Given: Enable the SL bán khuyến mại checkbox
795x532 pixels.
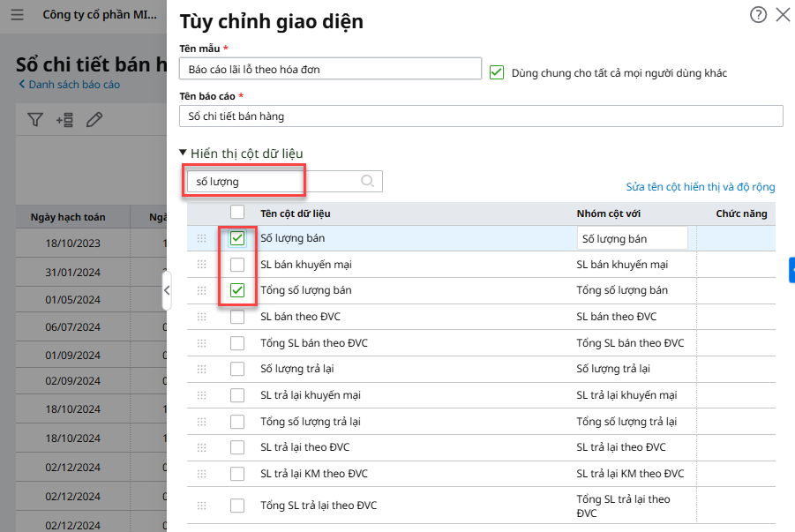Looking at the screenshot, I should click(x=237, y=265).
